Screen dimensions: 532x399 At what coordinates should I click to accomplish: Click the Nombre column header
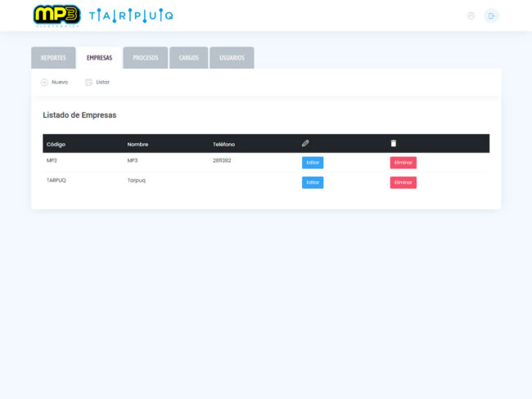pos(138,144)
